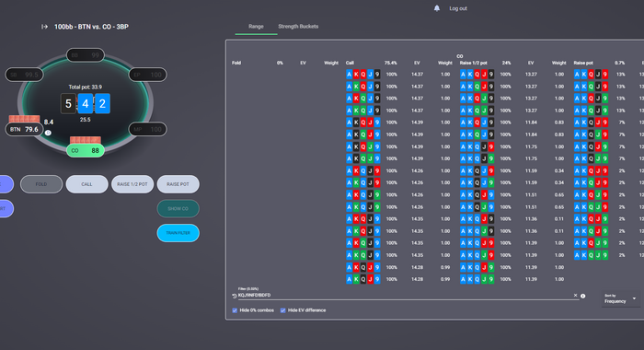644x350 pixels.
Task: Click the Raise pot column header
Action: point(583,63)
